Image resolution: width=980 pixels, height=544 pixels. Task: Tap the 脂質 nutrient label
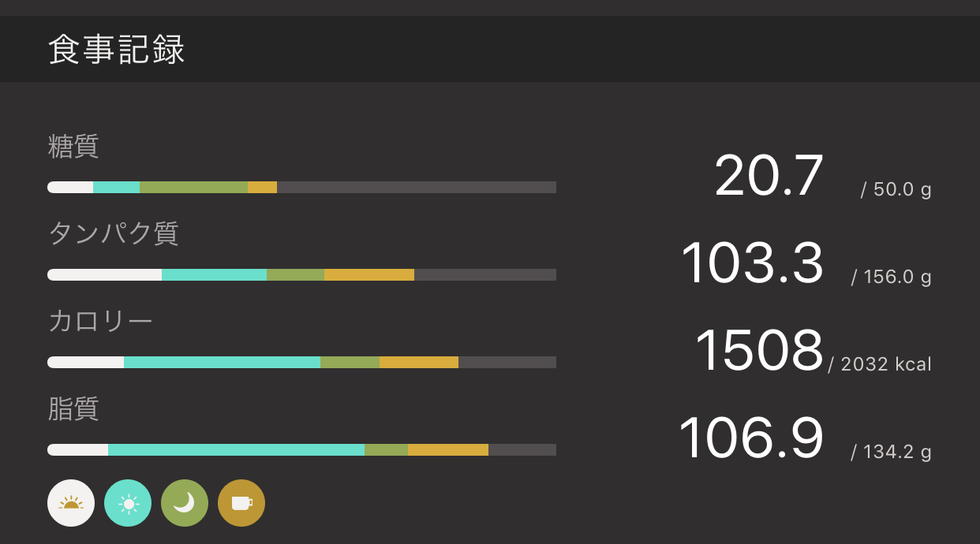click(73, 408)
